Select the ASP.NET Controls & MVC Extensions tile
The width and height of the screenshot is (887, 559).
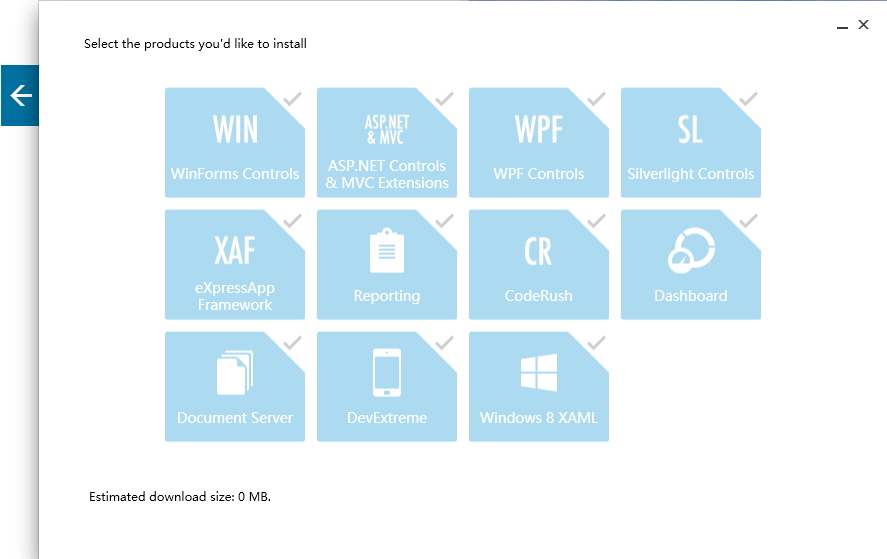point(386,143)
